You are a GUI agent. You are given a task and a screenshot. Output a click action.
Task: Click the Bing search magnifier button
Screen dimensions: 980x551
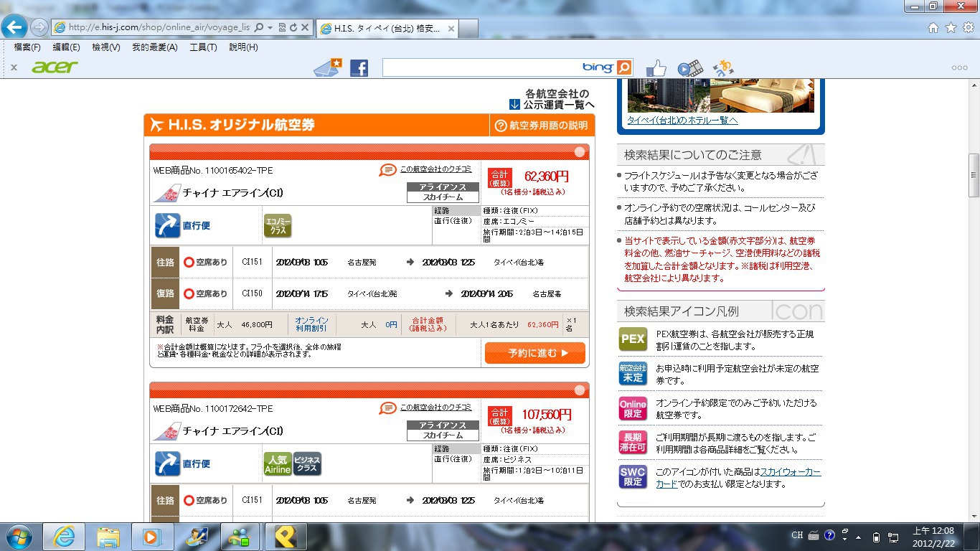tap(624, 67)
